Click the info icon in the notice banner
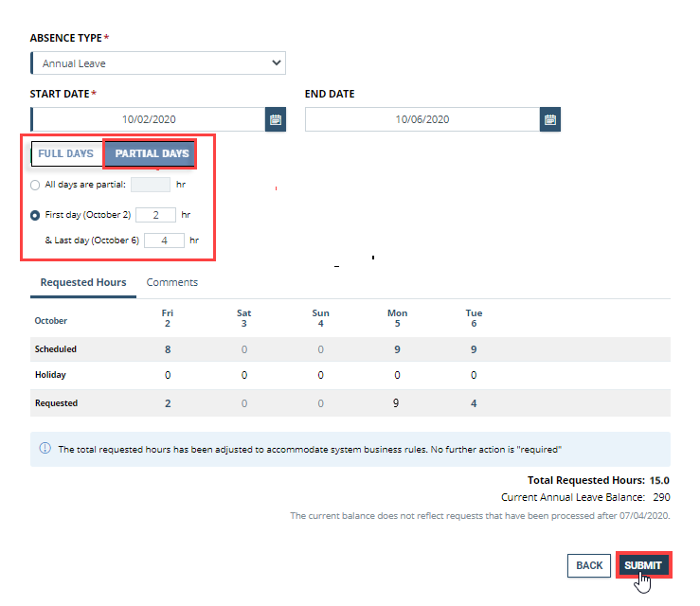700x606 pixels. [45, 448]
